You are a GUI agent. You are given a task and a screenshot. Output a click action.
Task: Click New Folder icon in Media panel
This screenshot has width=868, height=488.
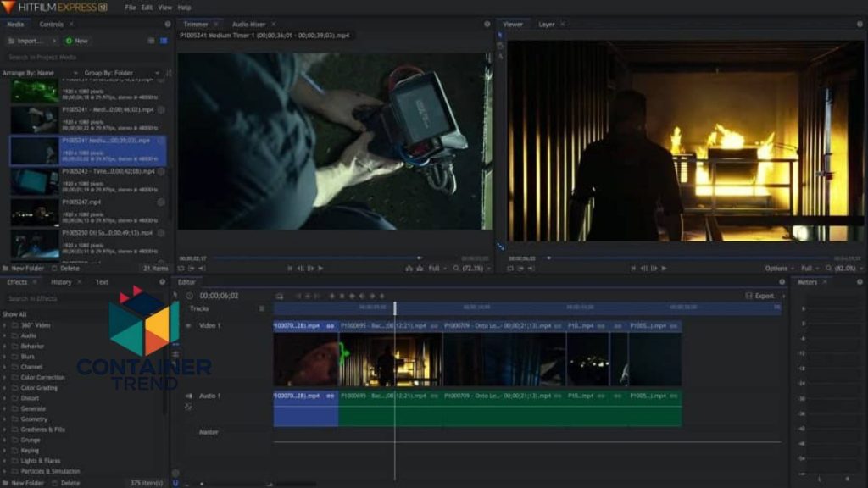(6, 269)
